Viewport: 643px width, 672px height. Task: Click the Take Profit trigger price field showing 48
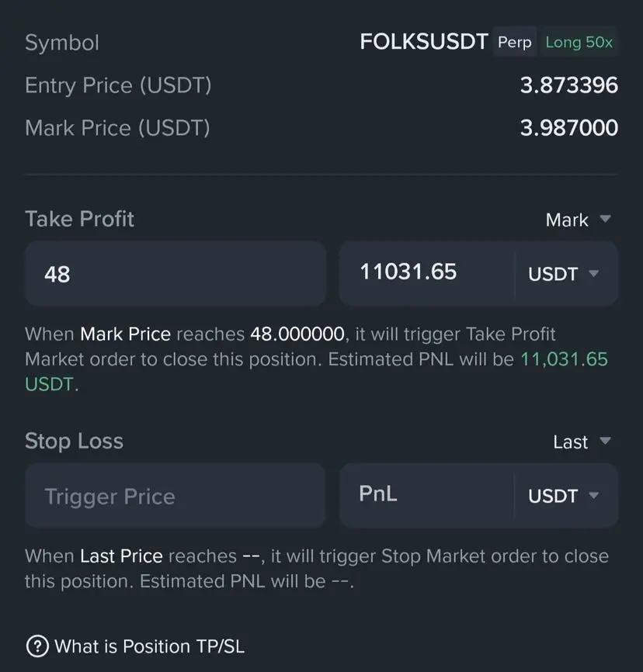click(x=175, y=273)
